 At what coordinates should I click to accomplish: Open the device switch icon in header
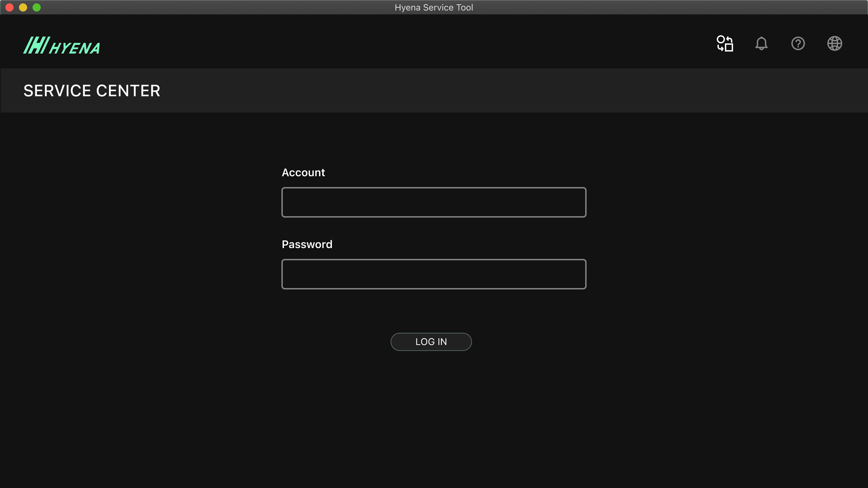[x=725, y=43]
